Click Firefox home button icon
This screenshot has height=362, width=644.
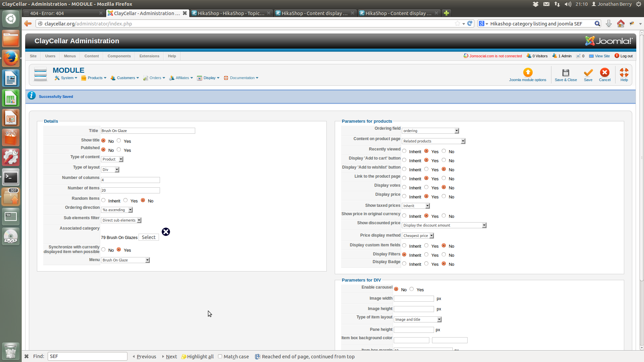pyautogui.click(x=621, y=23)
